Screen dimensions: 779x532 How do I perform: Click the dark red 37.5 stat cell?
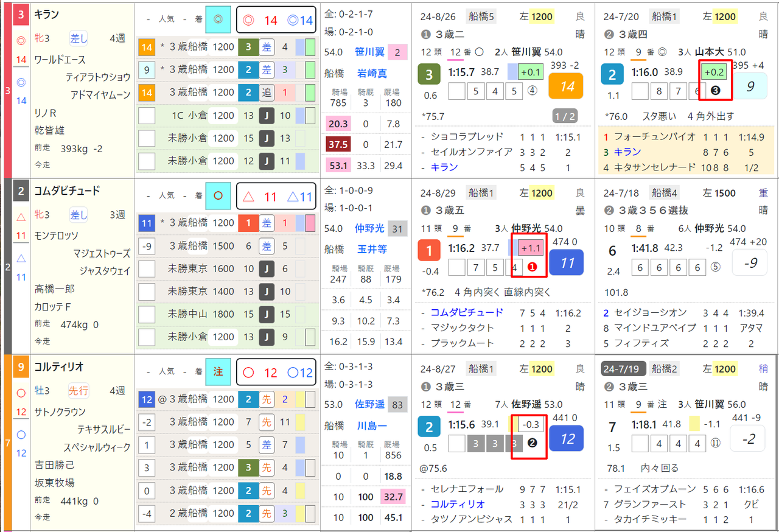coord(337,144)
